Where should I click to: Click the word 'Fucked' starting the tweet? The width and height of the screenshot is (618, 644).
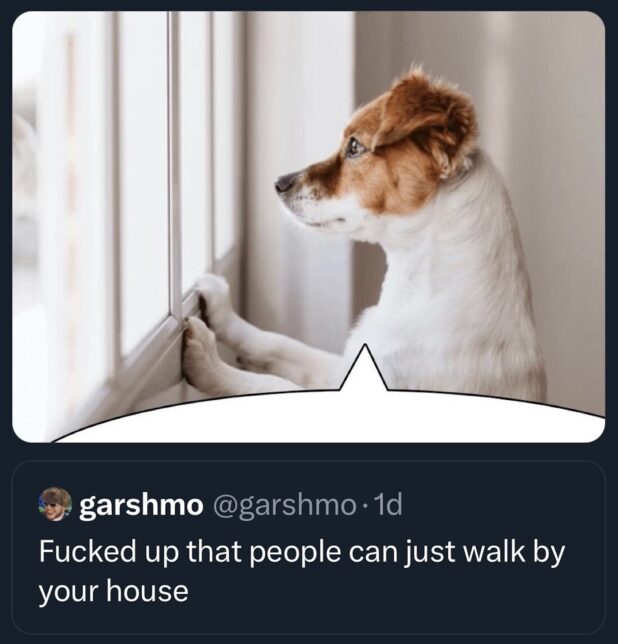coord(87,551)
